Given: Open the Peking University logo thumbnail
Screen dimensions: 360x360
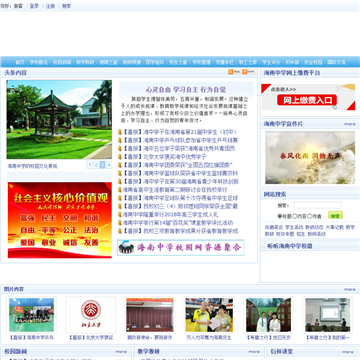Looking at the screenshot, I should click(91, 315).
